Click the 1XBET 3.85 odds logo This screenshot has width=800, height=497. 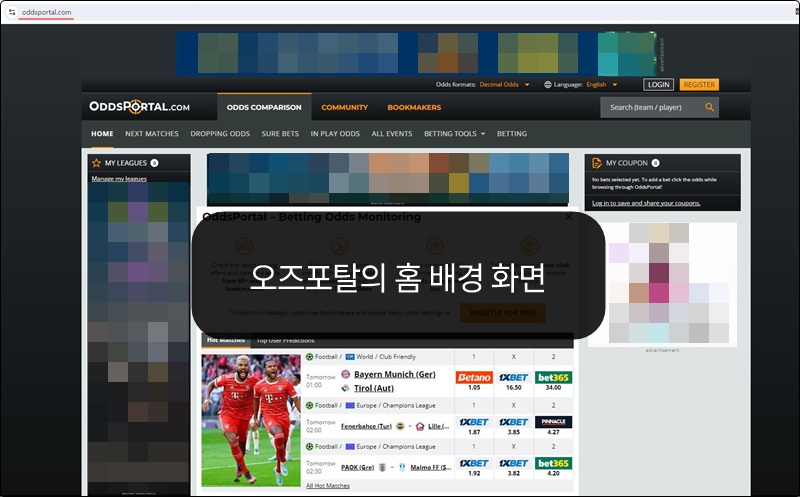[513, 422]
